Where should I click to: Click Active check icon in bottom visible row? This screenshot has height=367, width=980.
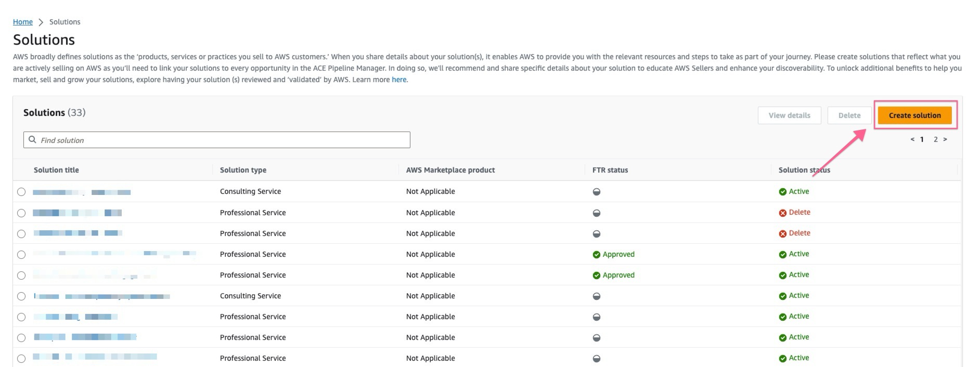pyautogui.click(x=782, y=358)
